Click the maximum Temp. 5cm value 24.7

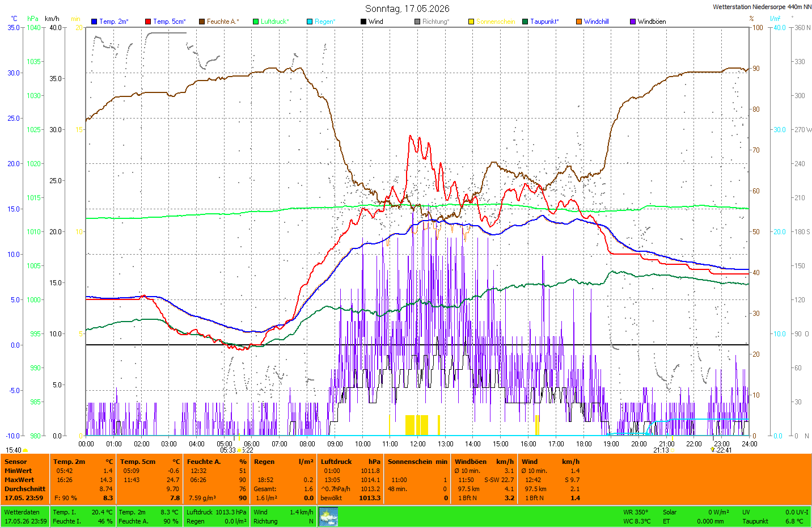pos(173,480)
